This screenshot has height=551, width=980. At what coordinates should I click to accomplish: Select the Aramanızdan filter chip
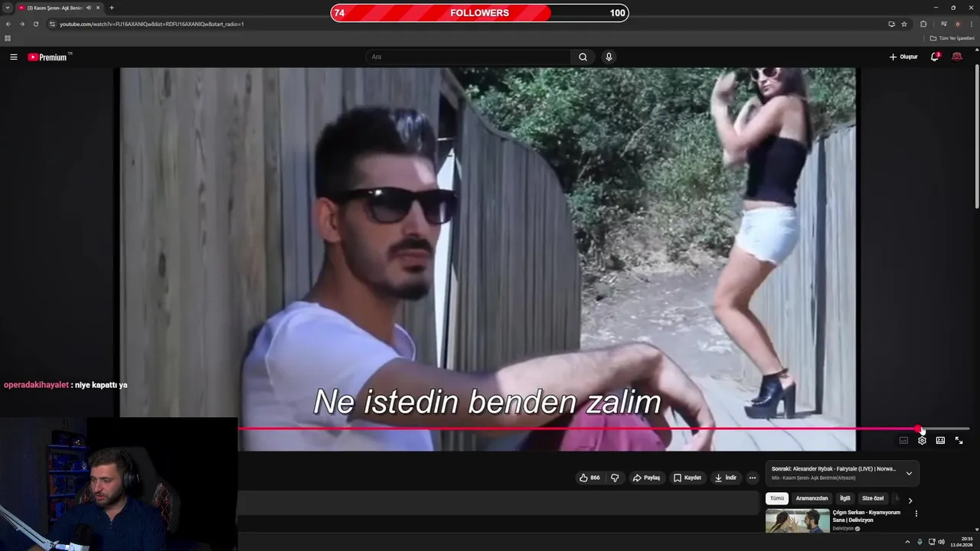click(x=812, y=498)
